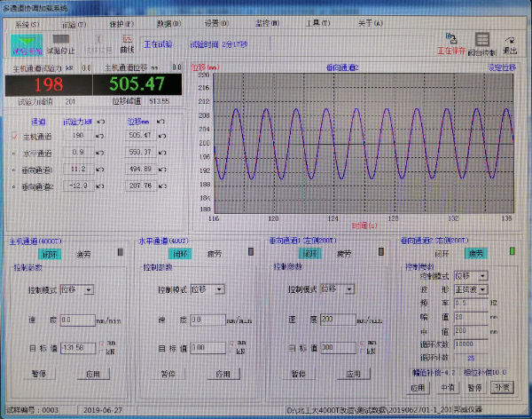This screenshot has height=419, width=532.
Task: Click 幅值 field showing 20 mm
Action: (471, 317)
